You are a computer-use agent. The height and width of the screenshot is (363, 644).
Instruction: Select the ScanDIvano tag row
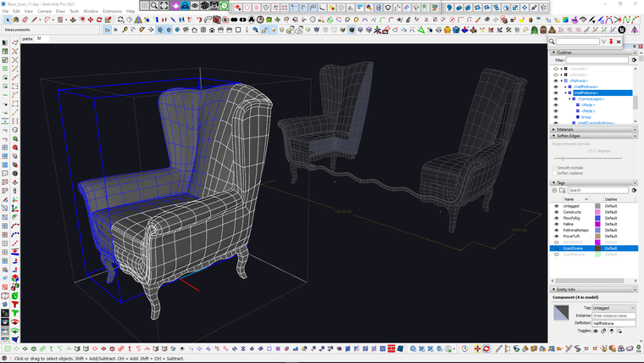574,249
